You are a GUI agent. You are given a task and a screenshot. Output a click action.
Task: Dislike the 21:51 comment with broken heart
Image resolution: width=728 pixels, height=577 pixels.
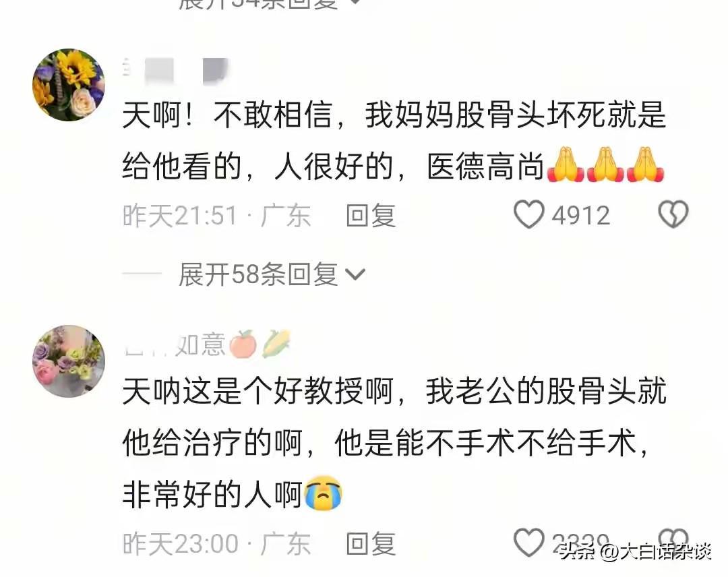tap(673, 214)
